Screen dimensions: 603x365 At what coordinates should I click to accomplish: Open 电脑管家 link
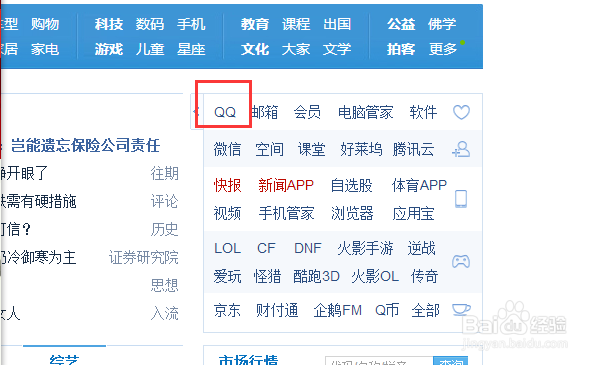click(x=365, y=112)
